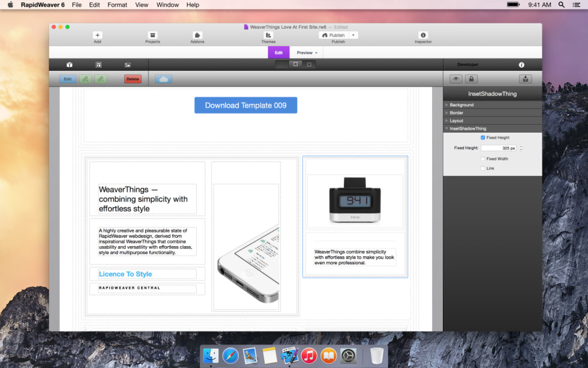This screenshot has width=588, height=368.
Task: Open the Edit menu in menu bar
Action: click(x=95, y=5)
